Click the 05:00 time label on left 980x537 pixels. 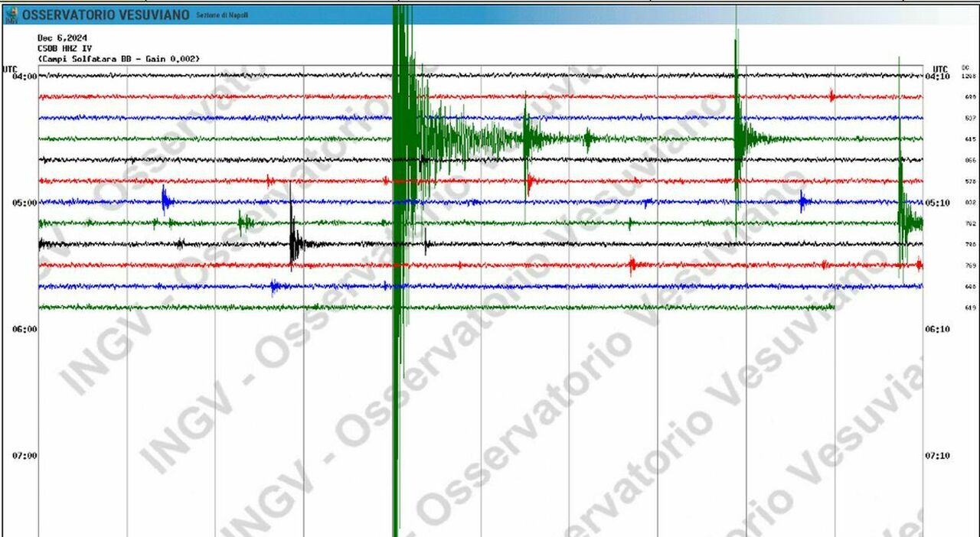[24, 203]
